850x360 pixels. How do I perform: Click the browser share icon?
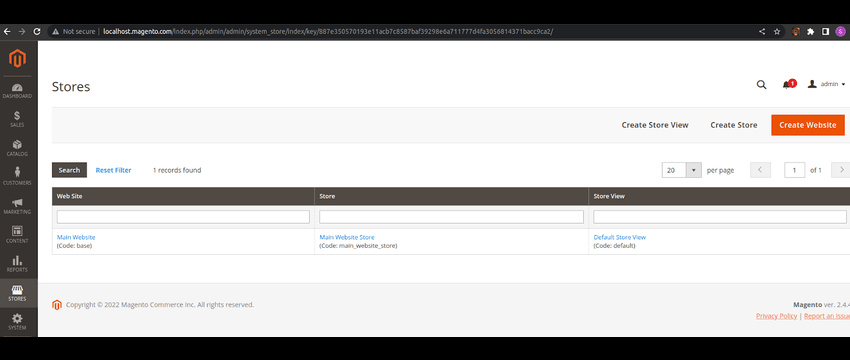tap(762, 31)
